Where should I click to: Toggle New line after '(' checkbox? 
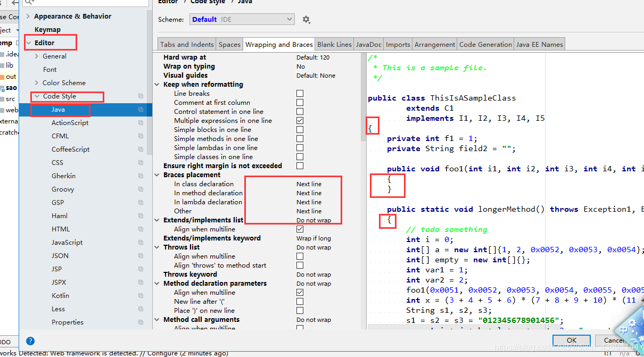(300, 302)
